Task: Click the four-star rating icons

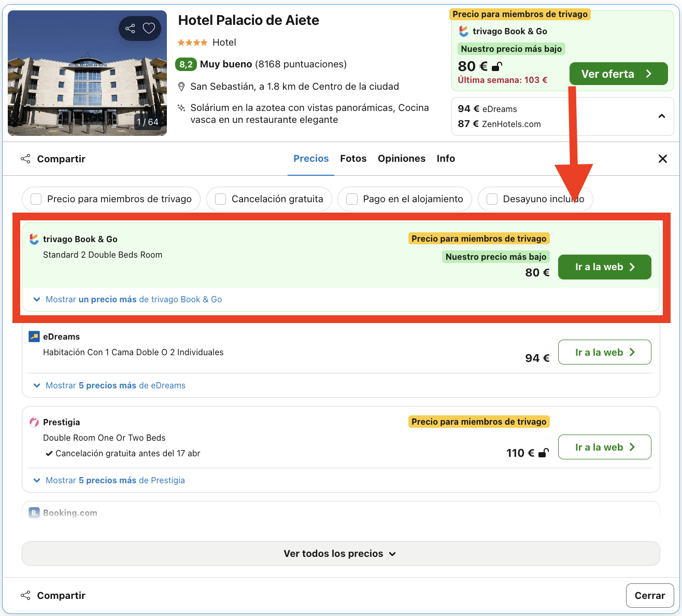Action: pos(193,43)
